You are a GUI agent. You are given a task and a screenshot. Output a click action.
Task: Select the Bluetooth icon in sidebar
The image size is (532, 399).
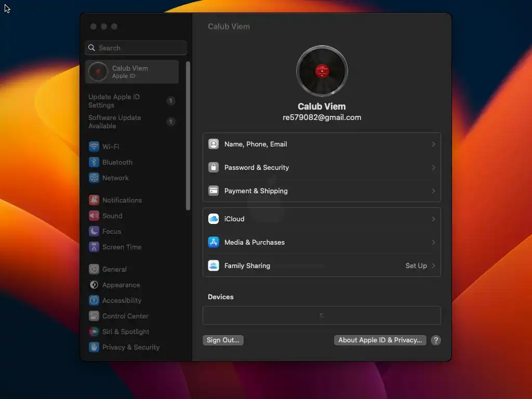coord(94,162)
